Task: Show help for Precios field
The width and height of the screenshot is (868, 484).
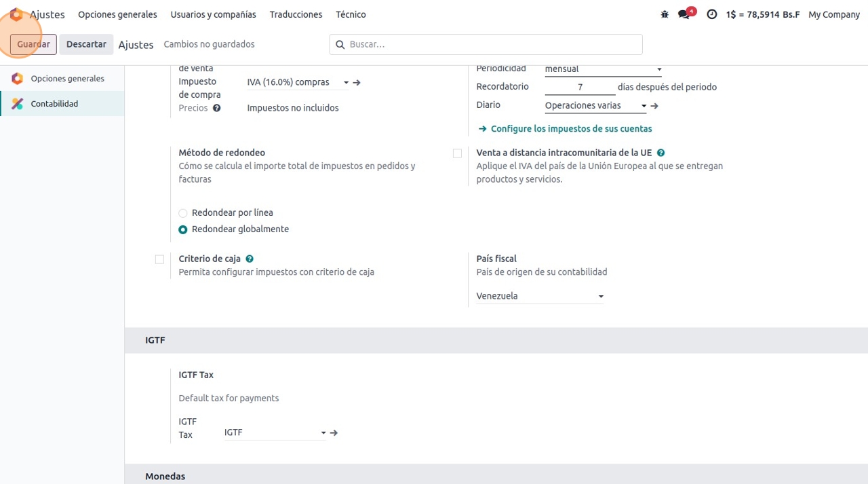Action: click(216, 108)
